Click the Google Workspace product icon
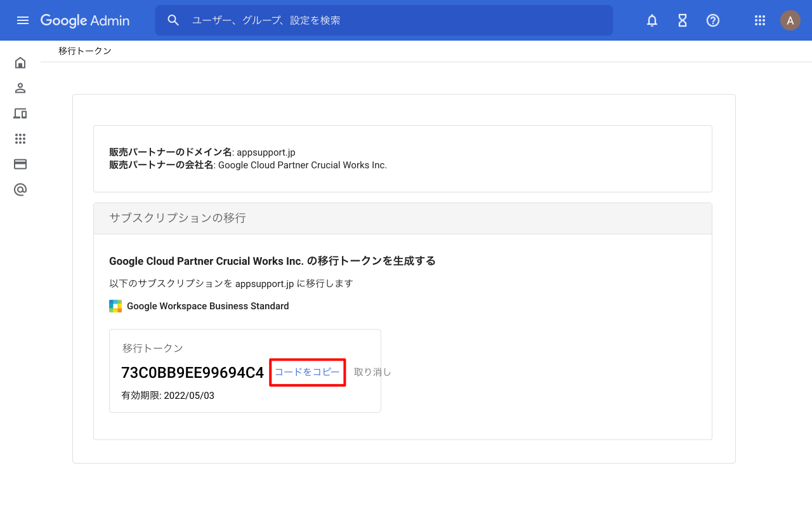This screenshot has height=508, width=812. [115, 306]
